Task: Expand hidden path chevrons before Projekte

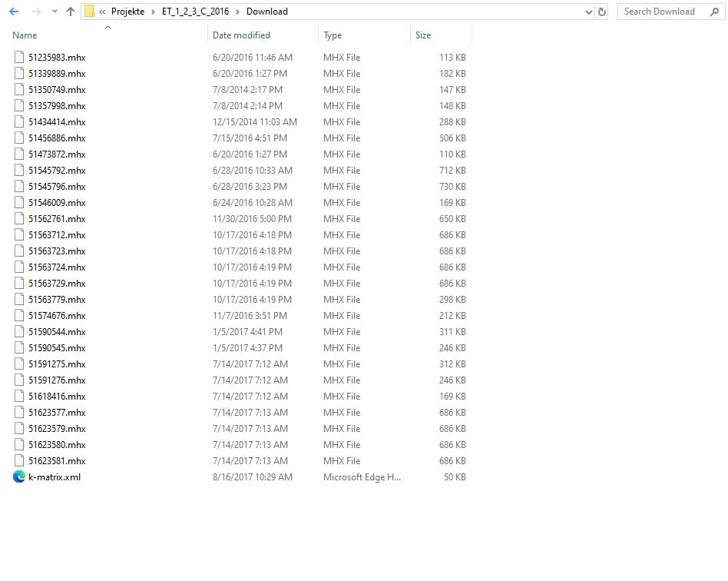Action: click(x=102, y=12)
